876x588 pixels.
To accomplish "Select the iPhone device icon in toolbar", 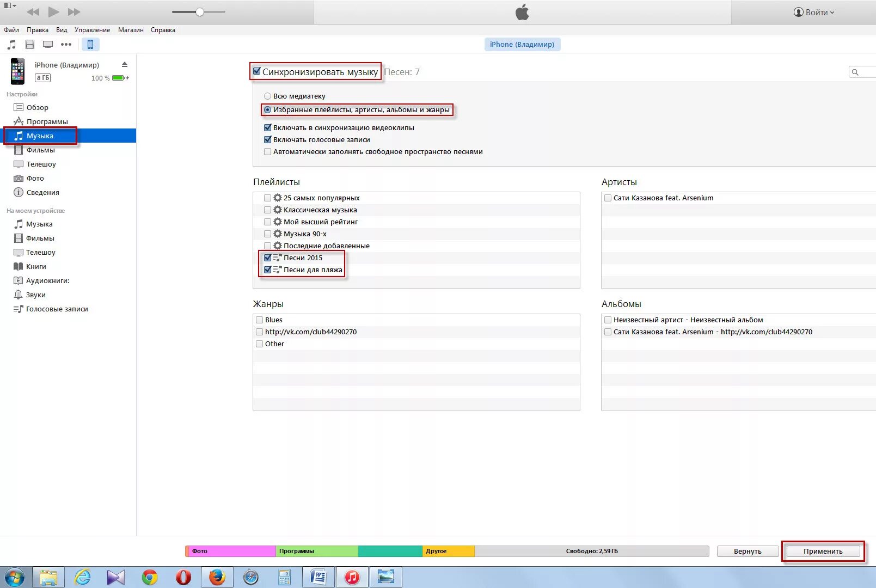I will click(x=90, y=45).
